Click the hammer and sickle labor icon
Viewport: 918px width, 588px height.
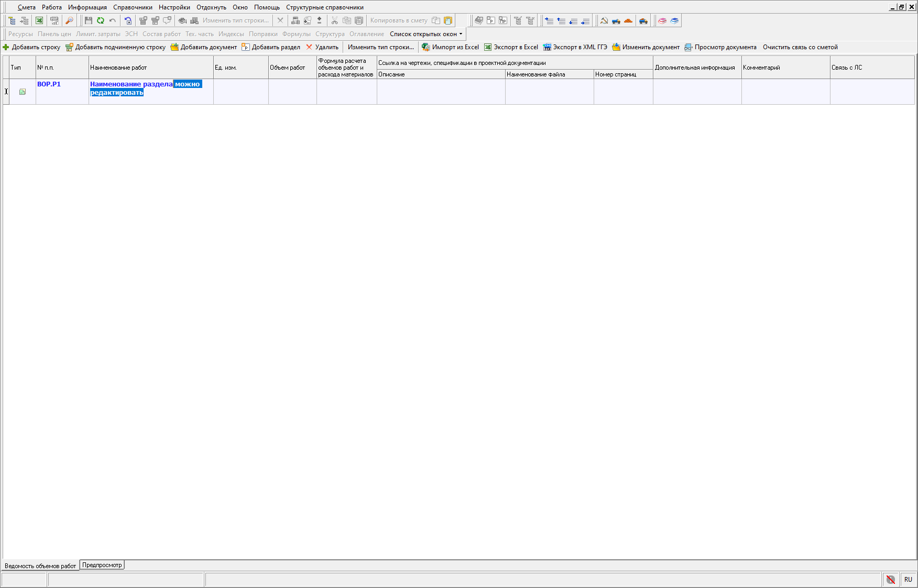tap(604, 20)
